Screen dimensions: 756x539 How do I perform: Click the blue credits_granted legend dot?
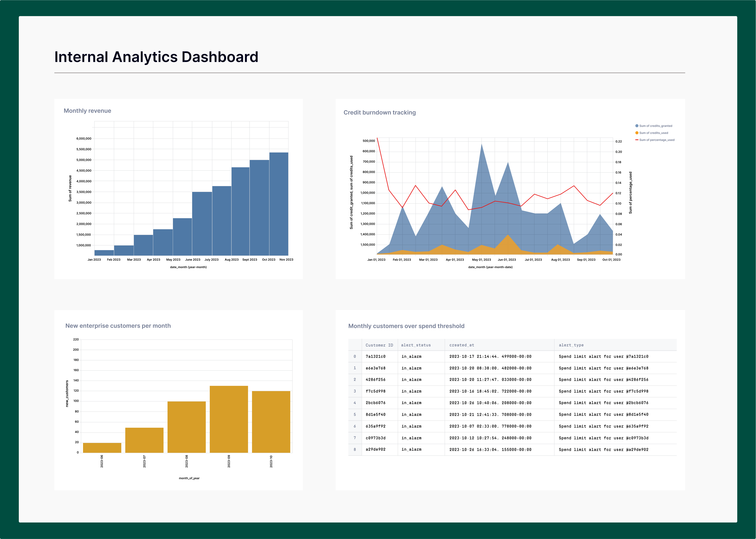pos(637,126)
